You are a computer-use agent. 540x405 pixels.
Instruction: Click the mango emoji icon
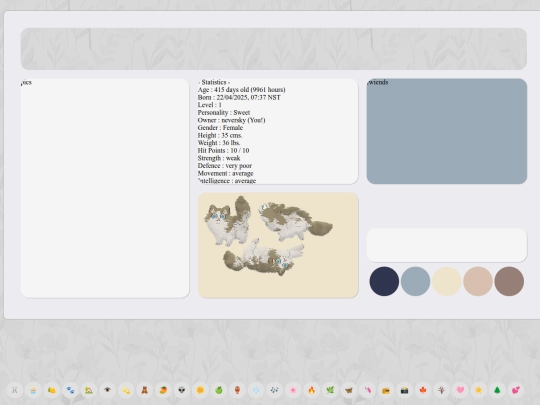pos(163,390)
